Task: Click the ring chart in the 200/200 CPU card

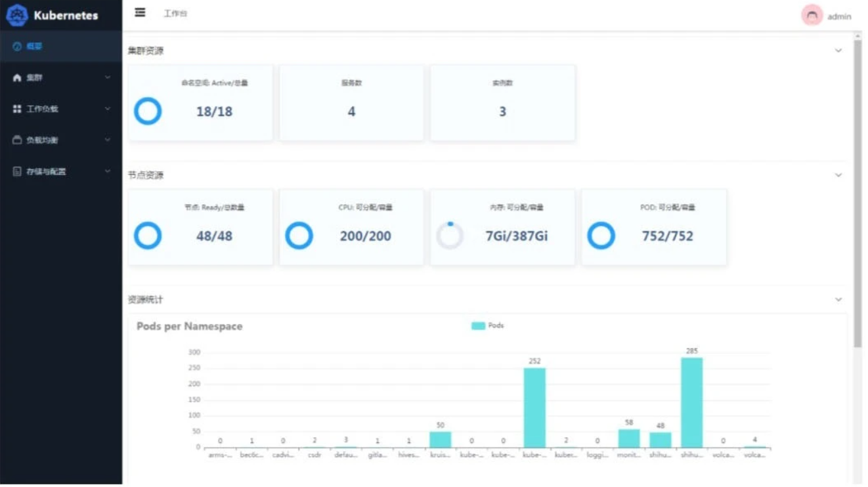Action: (x=299, y=236)
